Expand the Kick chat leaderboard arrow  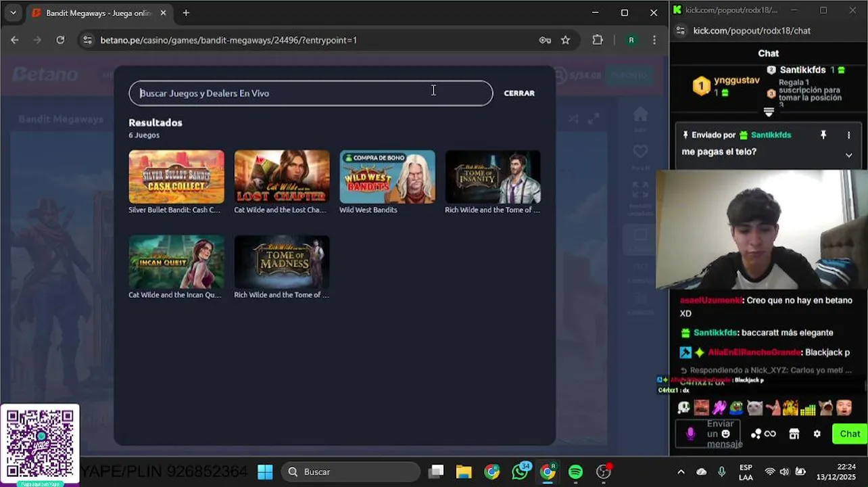769,112
